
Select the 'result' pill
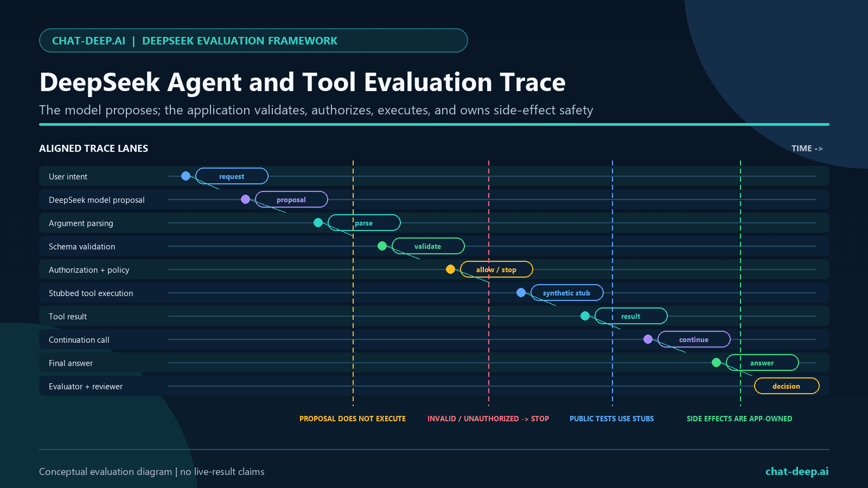[x=631, y=316]
